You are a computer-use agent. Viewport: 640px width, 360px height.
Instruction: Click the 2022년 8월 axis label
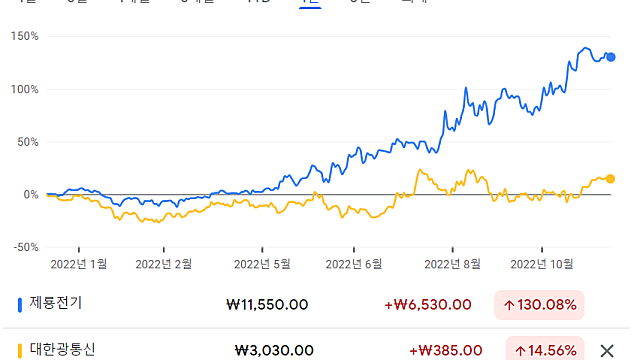[x=452, y=264]
